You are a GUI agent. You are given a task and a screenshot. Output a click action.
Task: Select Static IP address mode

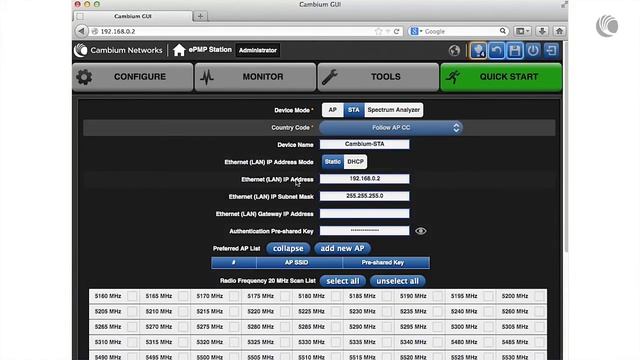(333, 162)
